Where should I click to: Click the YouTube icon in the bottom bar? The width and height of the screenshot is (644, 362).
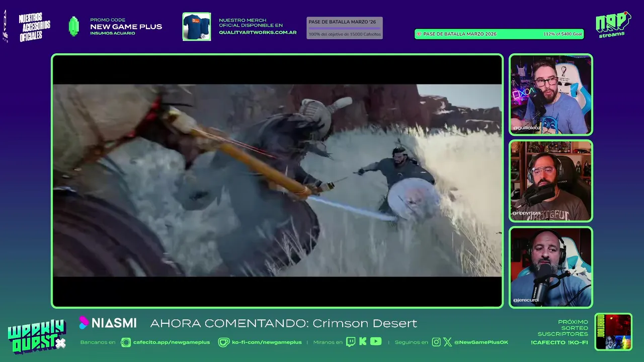[x=376, y=342]
